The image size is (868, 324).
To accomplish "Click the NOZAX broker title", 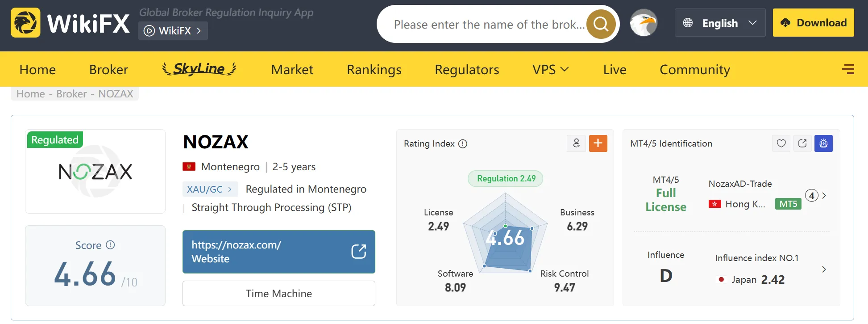I will point(216,142).
